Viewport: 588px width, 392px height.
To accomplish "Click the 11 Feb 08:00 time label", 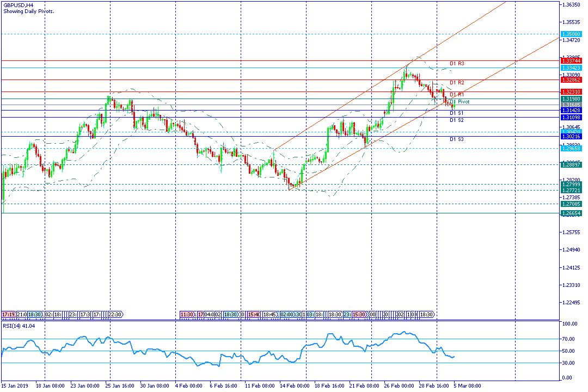I will coord(260,386).
